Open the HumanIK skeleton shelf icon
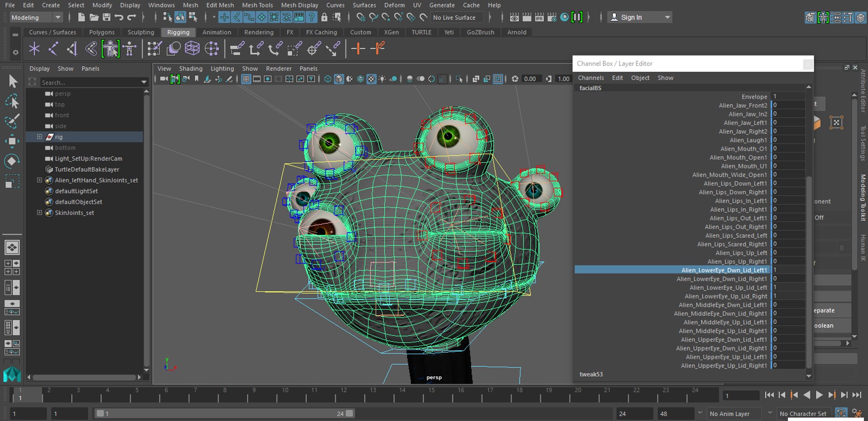This screenshot has height=421, width=868. (130, 48)
